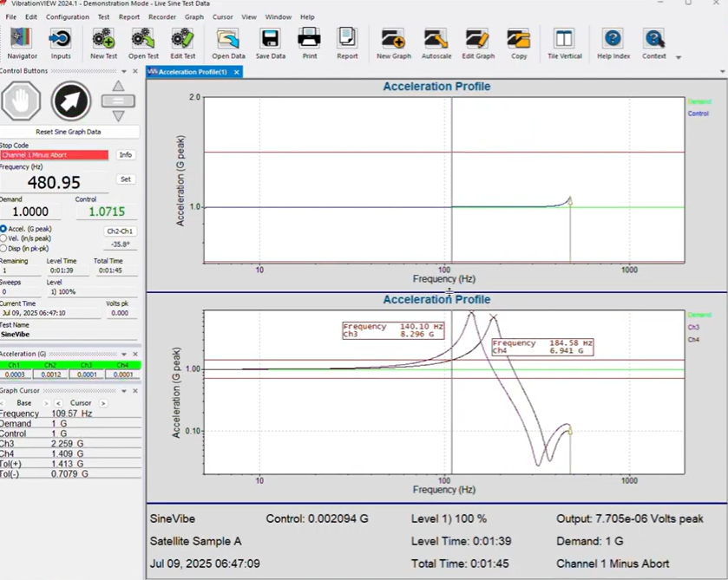Open the Window menu
The width and height of the screenshot is (728, 580).
[x=279, y=17]
